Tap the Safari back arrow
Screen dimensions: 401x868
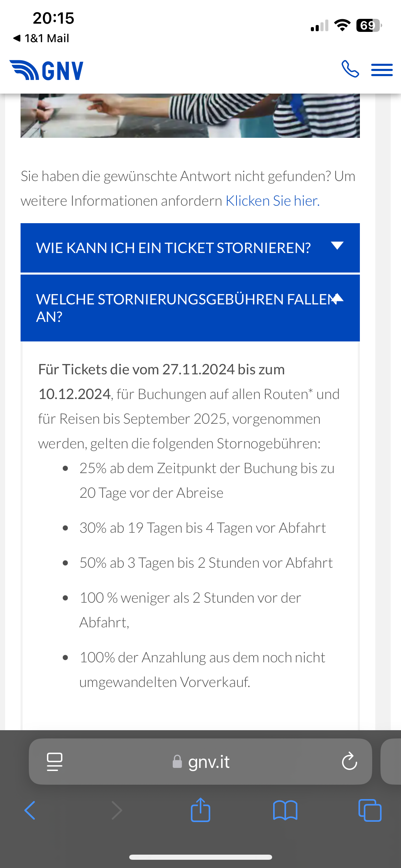pos(30,810)
